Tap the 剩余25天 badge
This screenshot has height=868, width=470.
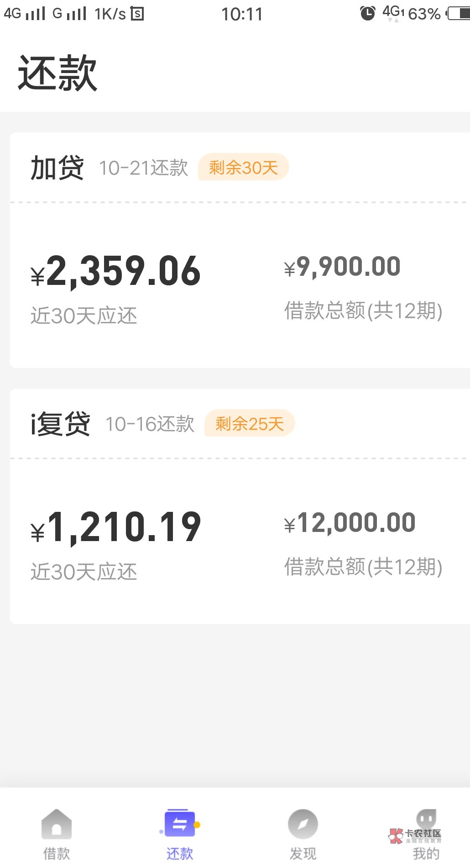(x=250, y=423)
